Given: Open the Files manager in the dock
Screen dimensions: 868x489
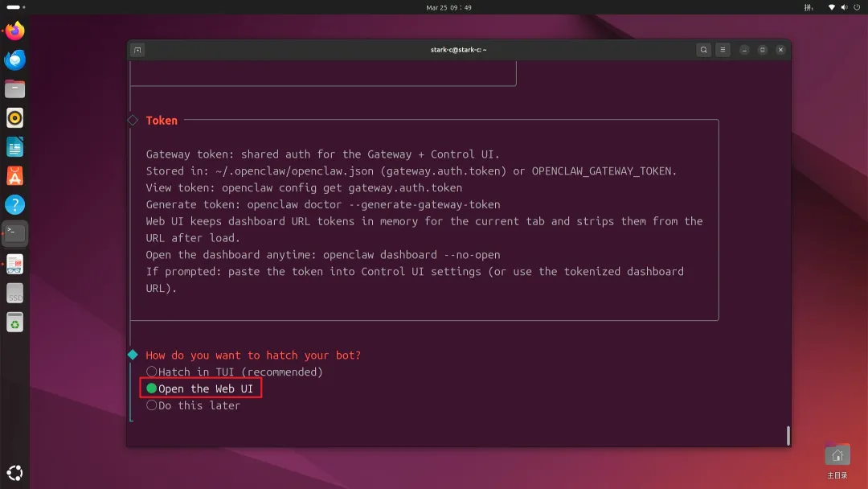Looking at the screenshot, I should (x=15, y=89).
